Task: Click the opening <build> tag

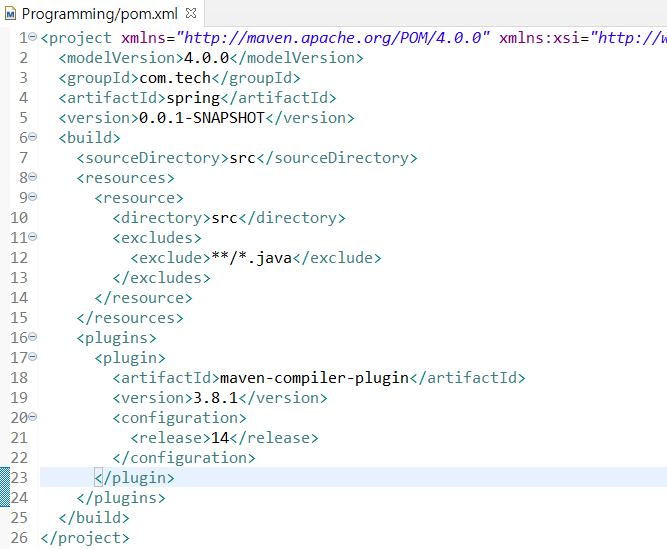Action: click(x=89, y=138)
